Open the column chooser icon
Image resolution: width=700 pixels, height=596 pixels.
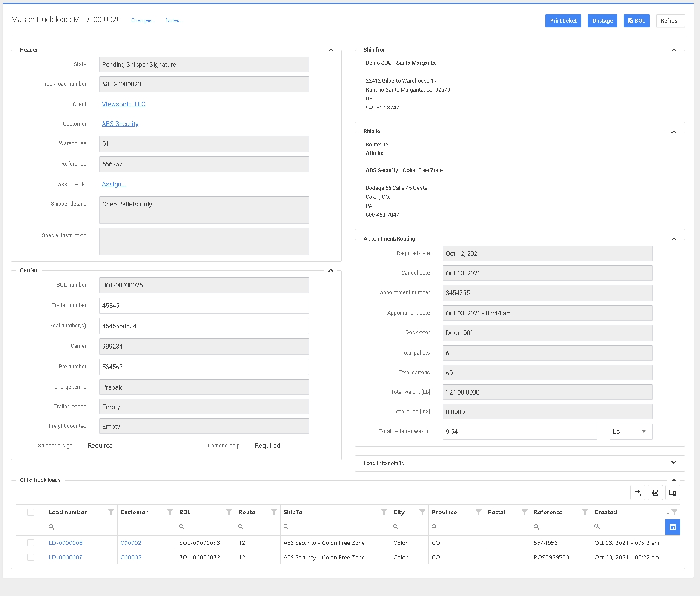[672, 493]
